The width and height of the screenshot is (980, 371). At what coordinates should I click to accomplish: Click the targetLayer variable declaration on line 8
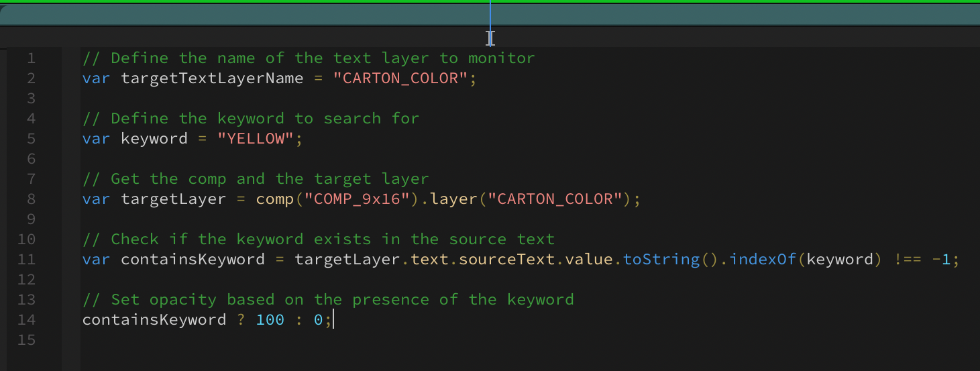[x=174, y=199]
